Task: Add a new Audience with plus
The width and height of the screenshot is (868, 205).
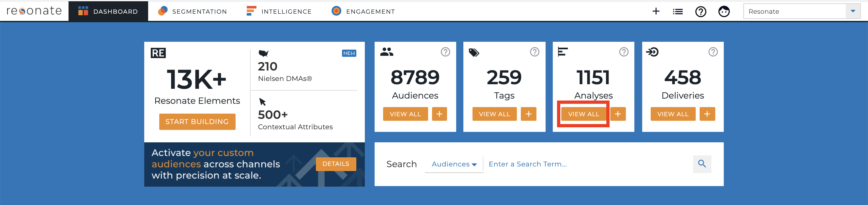Action: pyautogui.click(x=440, y=114)
